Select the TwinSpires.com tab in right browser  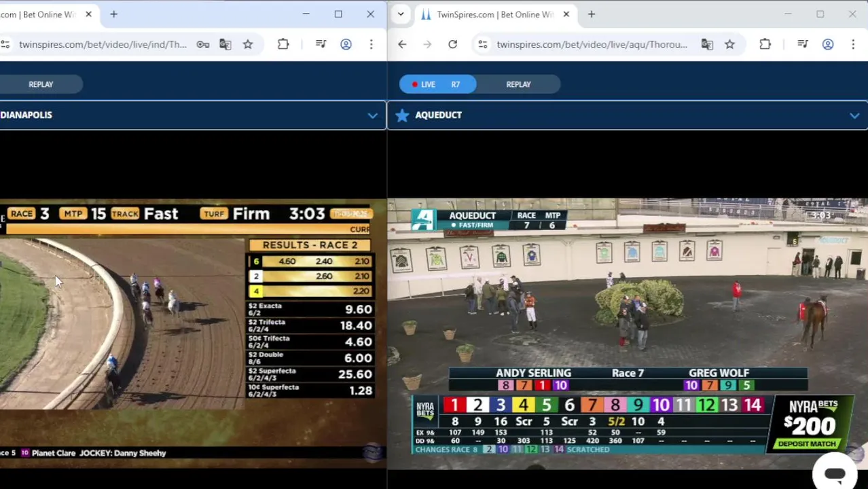(x=494, y=14)
